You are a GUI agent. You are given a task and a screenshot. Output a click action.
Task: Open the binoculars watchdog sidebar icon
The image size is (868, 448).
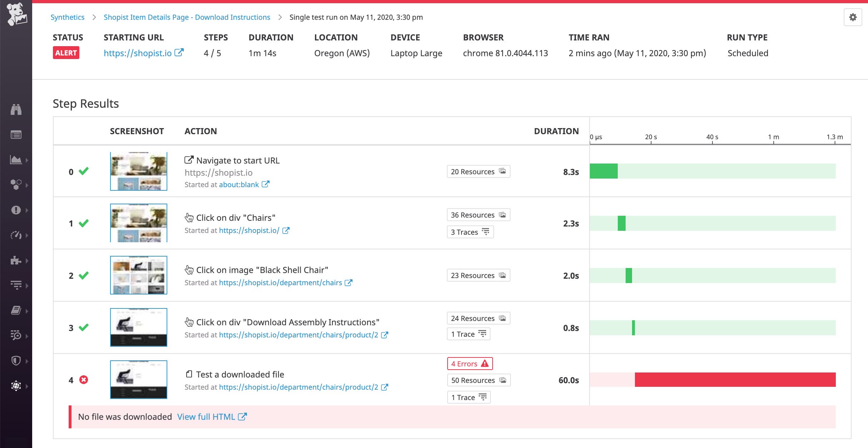[x=16, y=109]
